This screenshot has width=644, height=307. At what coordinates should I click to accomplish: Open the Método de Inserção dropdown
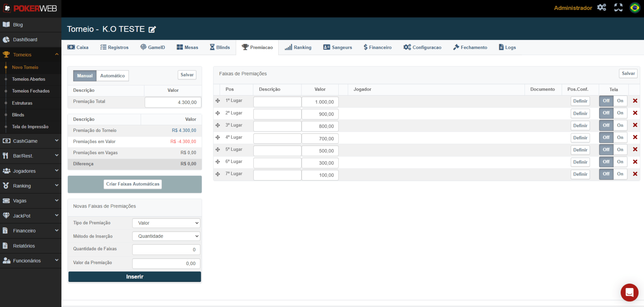[x=166, y=236]
